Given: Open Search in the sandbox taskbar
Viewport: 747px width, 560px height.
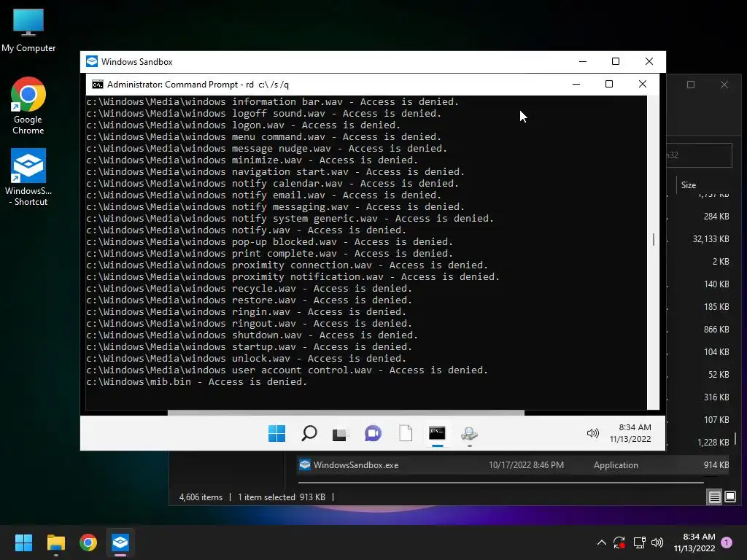Looking at the screenshot, I should pyautogui.click(x=309, y=433).
